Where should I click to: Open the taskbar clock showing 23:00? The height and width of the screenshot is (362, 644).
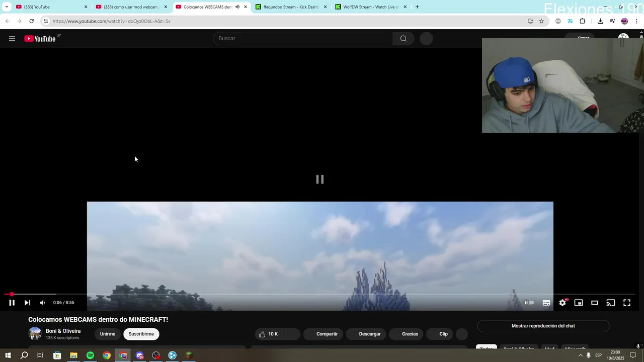click(615, 355)
